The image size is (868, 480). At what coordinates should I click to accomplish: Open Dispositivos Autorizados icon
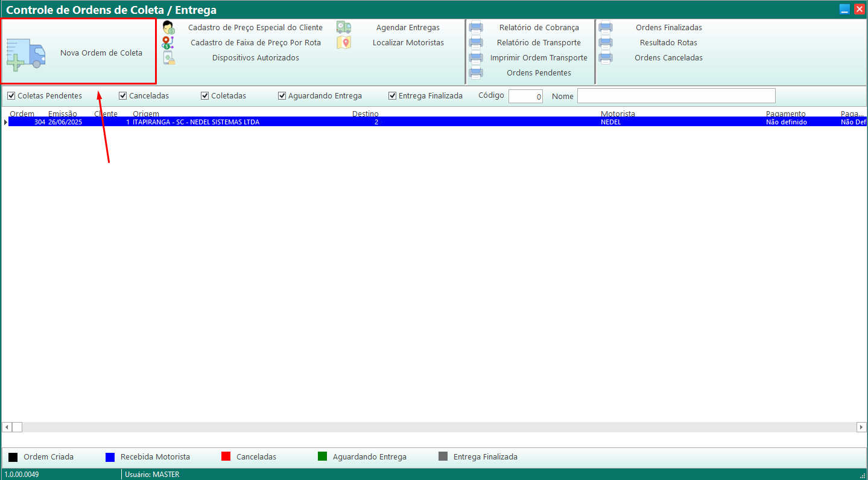point(168,58)
